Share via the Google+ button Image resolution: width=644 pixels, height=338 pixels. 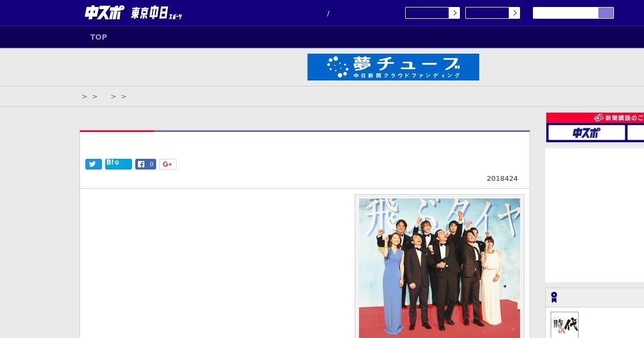click(x=167, y=164)
